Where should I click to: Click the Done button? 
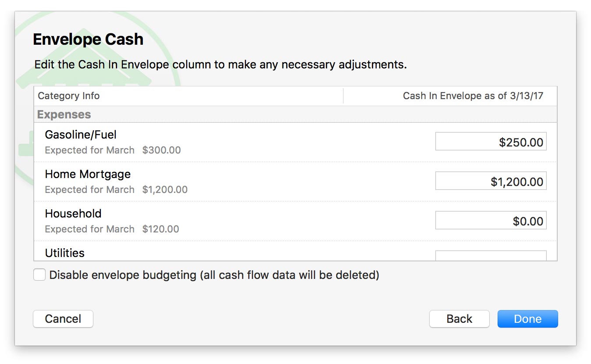tap(527, 319)
